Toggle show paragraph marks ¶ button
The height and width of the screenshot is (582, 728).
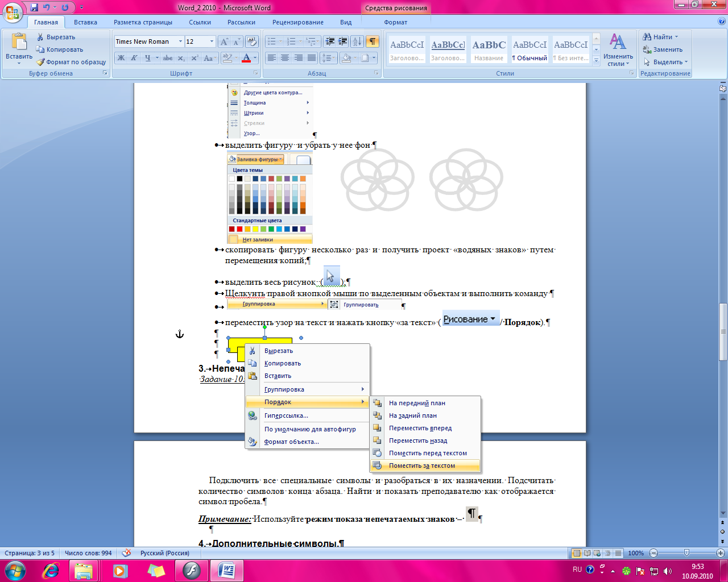373,41
